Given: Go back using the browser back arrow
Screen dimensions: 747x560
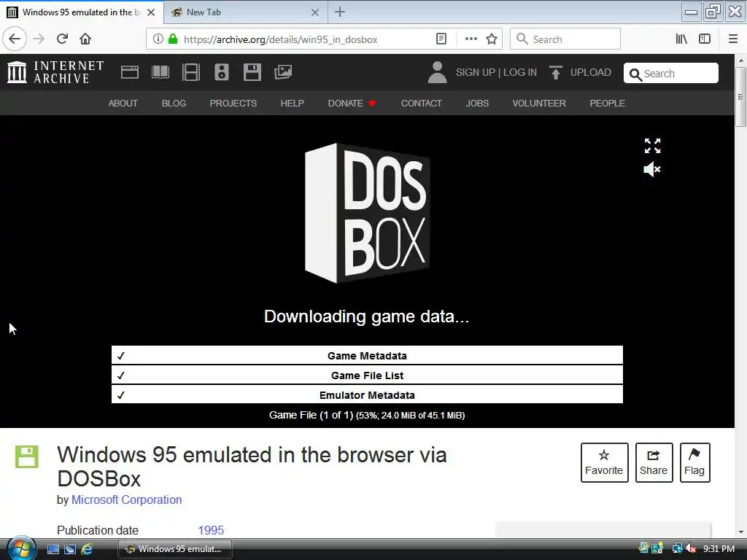Looking at the screenshot, I should click(15, 39).
